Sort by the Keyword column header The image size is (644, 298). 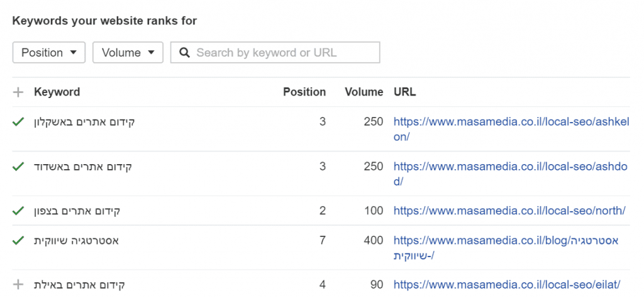point(57,92)
